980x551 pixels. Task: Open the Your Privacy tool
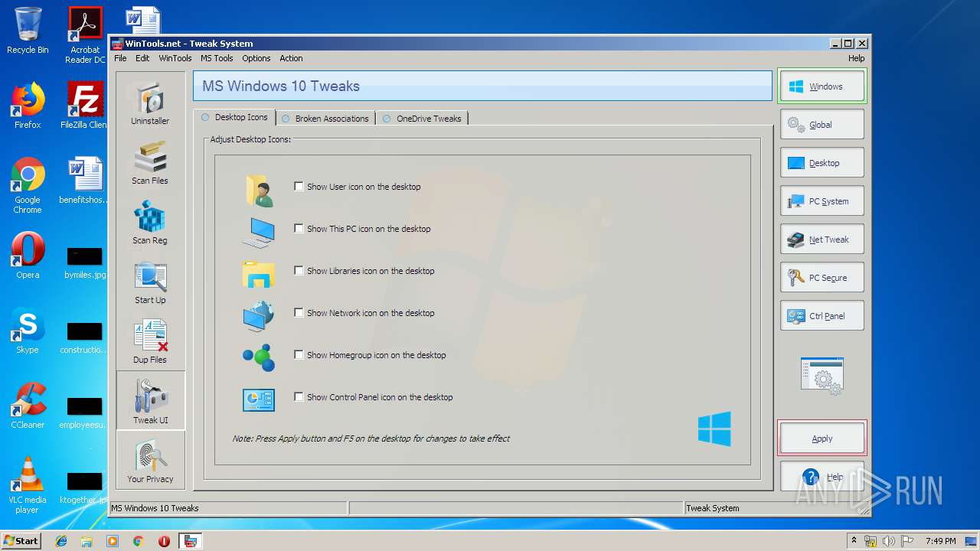[150, 461]
